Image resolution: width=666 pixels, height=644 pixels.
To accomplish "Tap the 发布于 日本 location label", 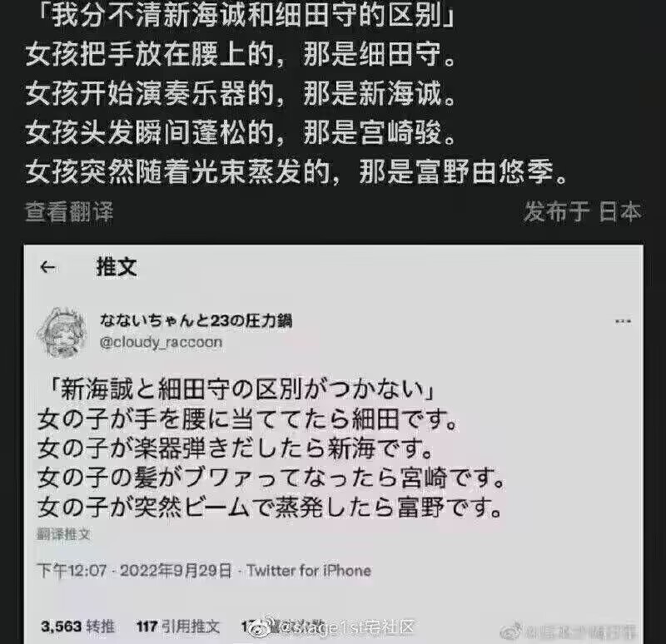I will click(x=582, y=211).
